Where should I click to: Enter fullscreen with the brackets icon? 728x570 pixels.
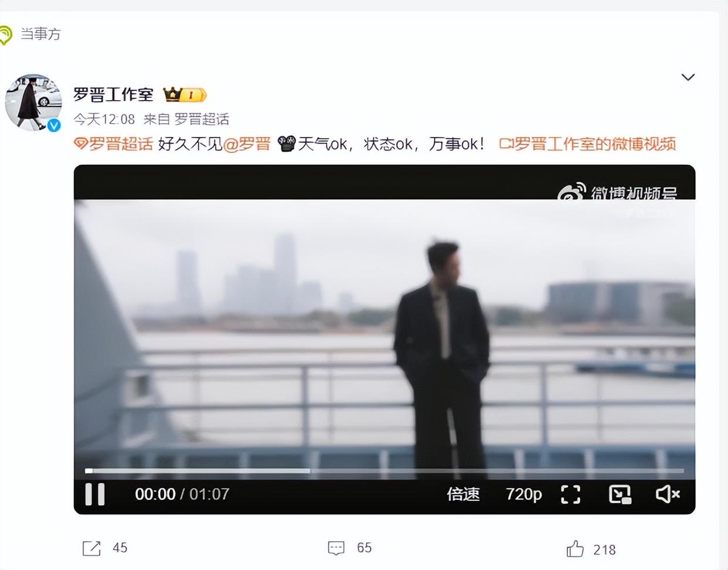coord(570,494)
